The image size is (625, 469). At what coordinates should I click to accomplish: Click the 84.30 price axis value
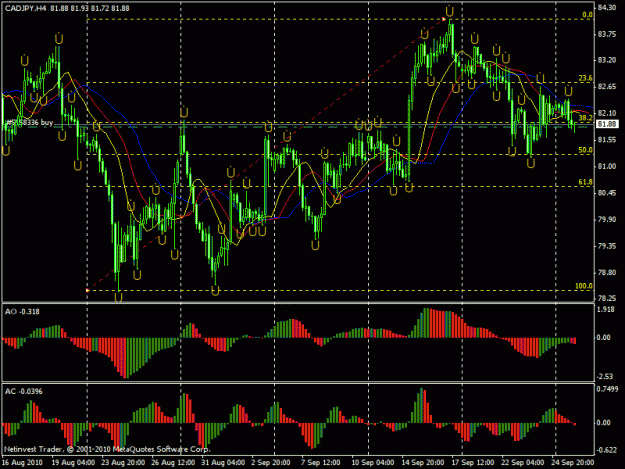click(607, 8)
